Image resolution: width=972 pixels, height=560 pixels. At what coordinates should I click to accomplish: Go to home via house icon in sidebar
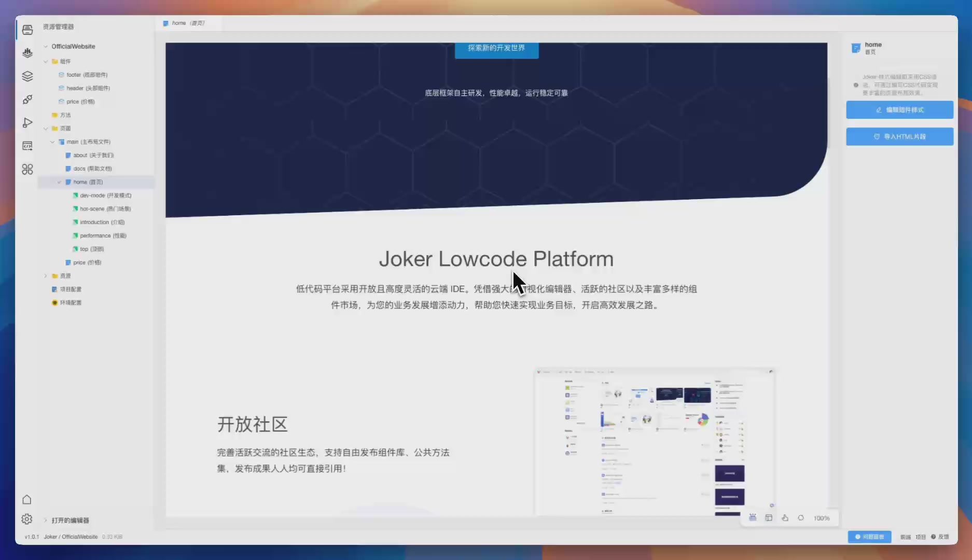tap(27, 499)
